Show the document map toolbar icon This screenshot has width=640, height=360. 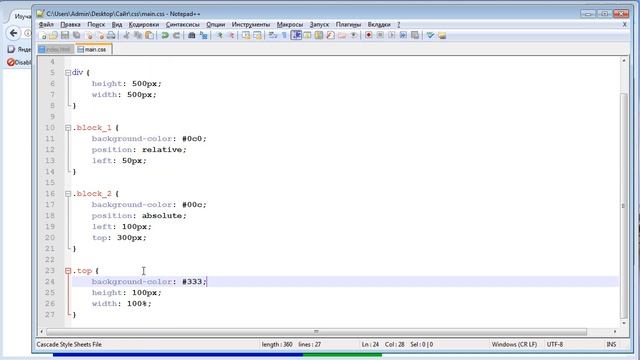319,36
